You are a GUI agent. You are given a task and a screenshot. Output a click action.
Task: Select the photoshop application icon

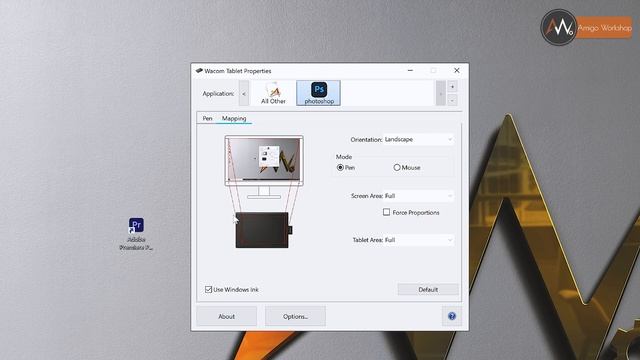tap(318, 93)
